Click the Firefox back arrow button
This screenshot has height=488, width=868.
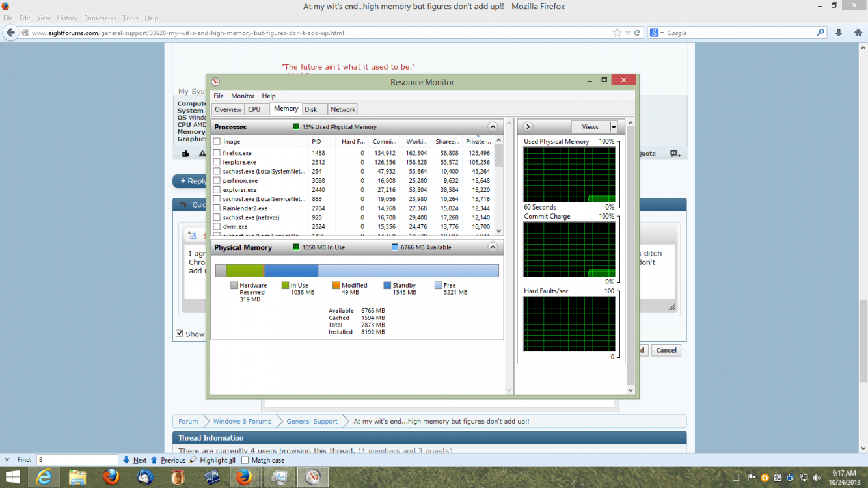pos(10,33)
